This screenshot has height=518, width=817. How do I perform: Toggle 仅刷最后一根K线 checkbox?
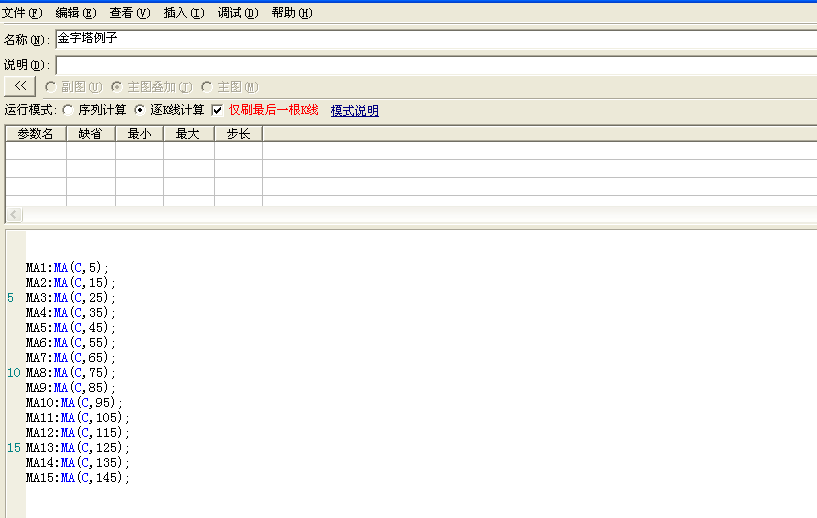click(218, 110)
